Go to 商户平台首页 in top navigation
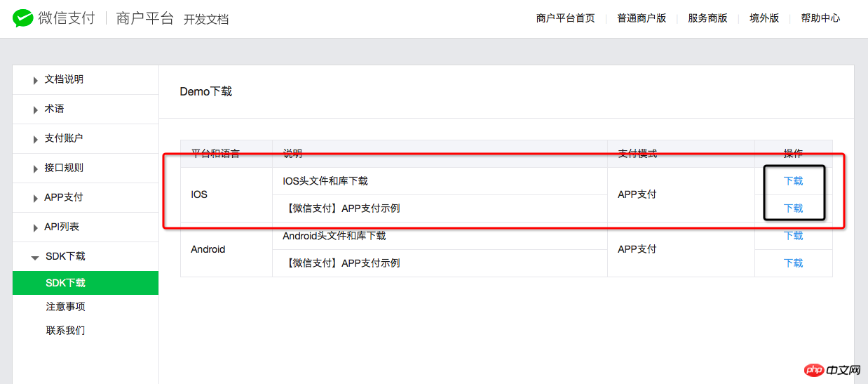868x384 pixels. pos(565,18)
